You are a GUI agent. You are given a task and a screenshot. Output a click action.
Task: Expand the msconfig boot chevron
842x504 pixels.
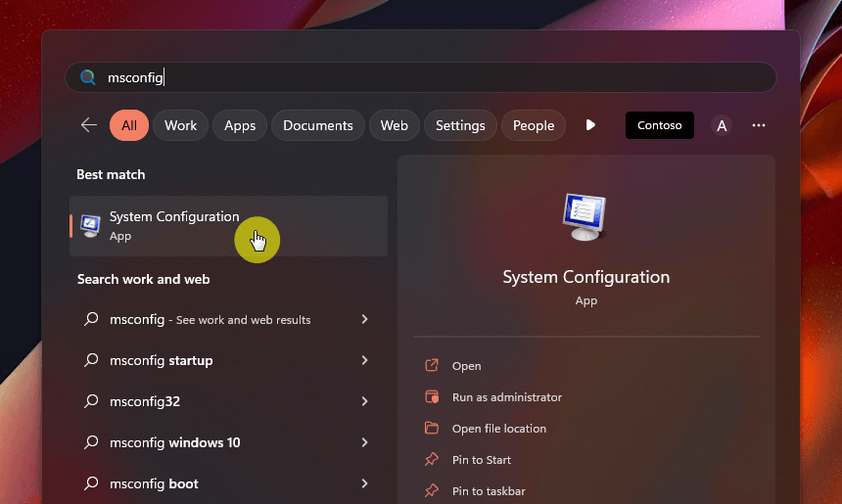click(364, 483)
